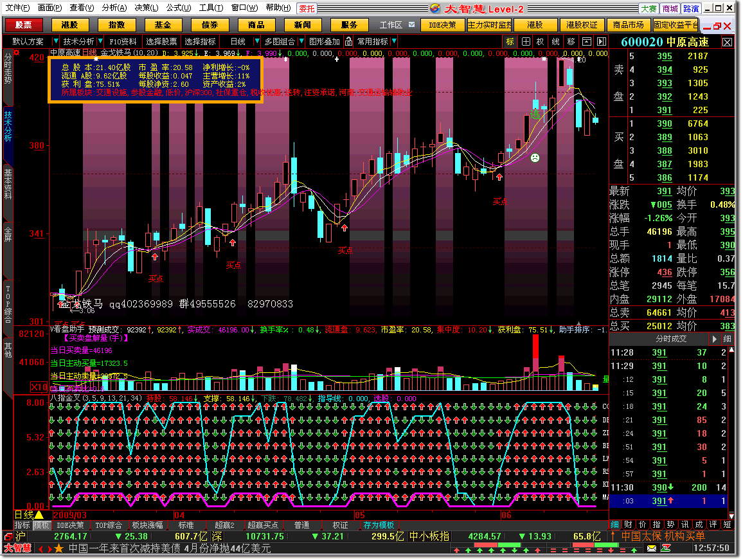
Task: Click the X10 scale marker on the volume chart
Action: tap(39, 387)
